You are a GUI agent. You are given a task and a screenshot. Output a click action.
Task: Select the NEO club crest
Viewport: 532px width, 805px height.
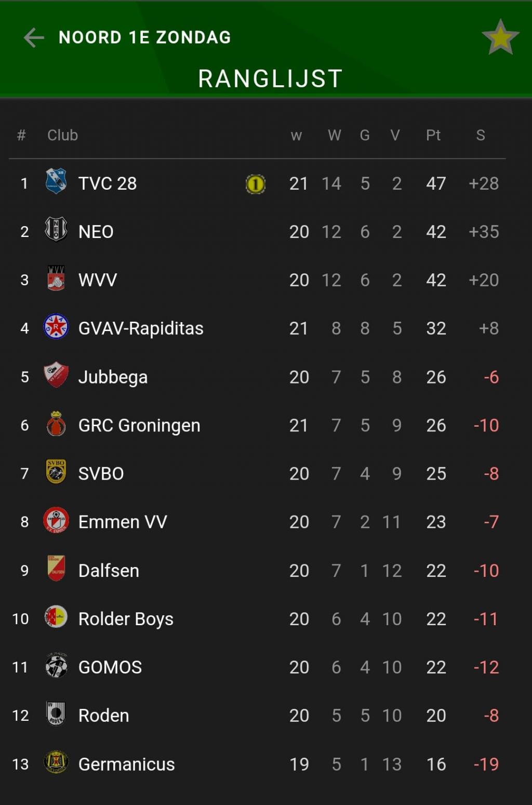[56, 229]
